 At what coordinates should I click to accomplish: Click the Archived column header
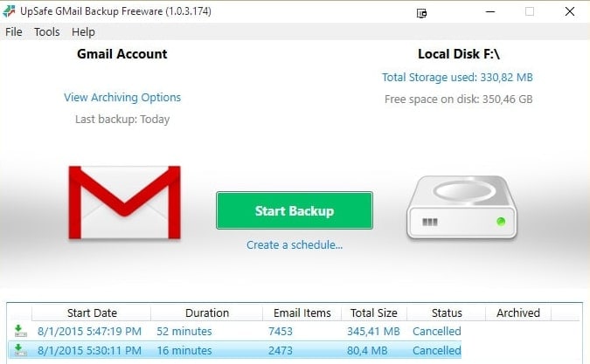coord(518,312)
